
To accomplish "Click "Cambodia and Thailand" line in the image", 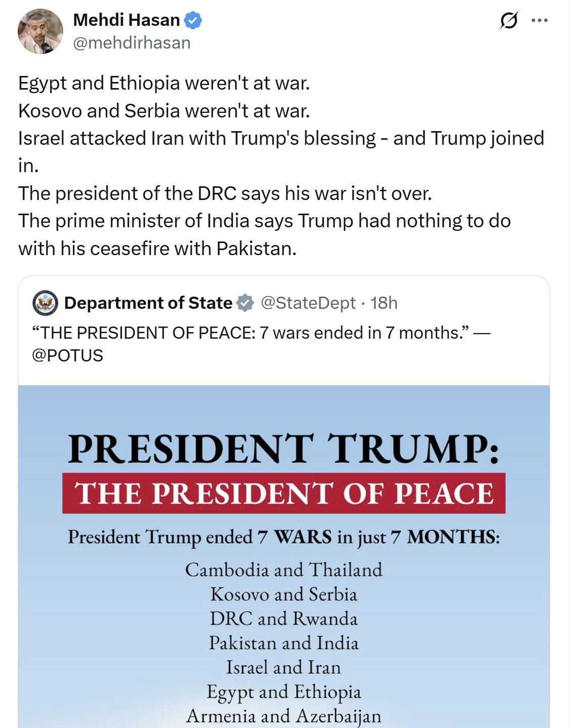I will point(283,570).
